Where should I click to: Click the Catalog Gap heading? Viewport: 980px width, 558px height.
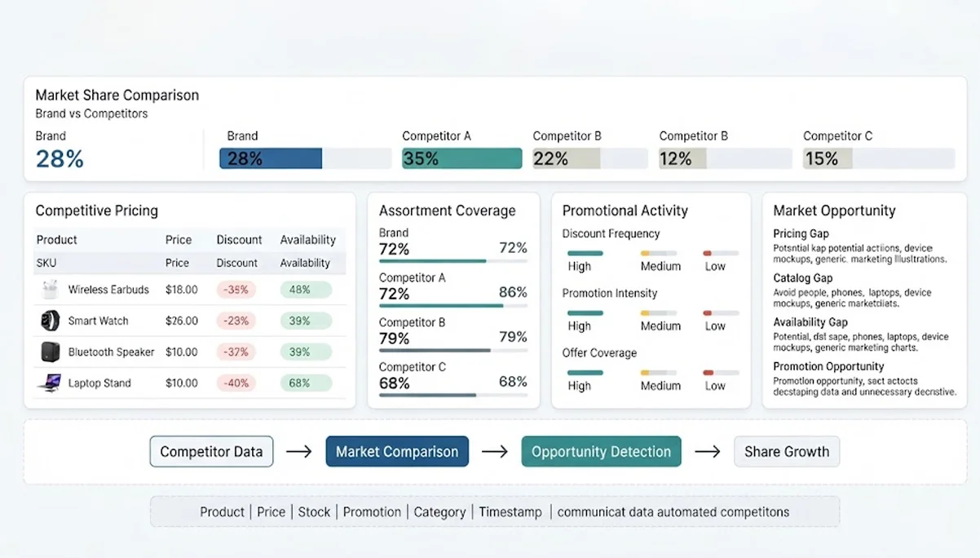point(803,278)
